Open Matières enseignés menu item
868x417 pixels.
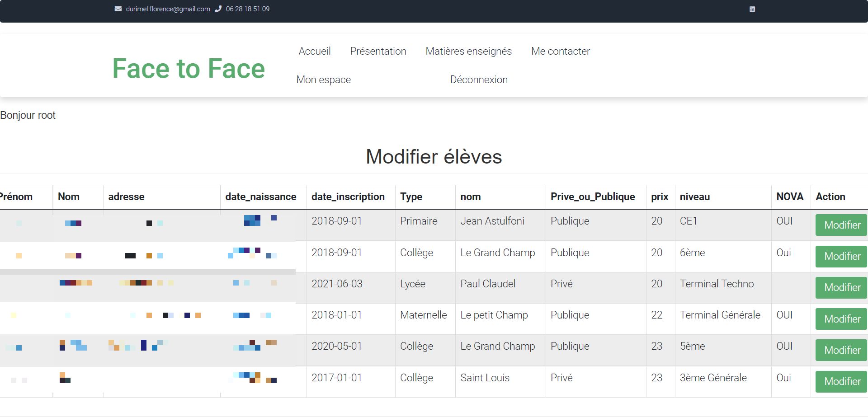point(468,51)
